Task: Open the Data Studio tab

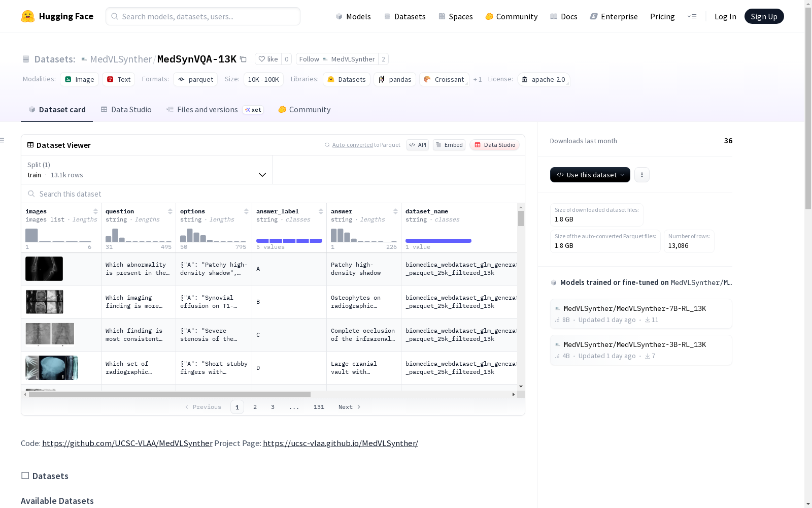Action: 126,110
